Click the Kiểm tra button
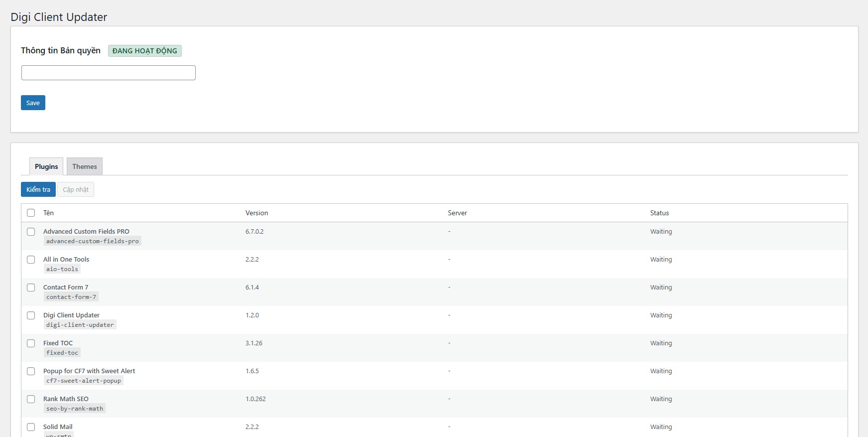Viewport: 868px width, 437px height. point(38,189)
